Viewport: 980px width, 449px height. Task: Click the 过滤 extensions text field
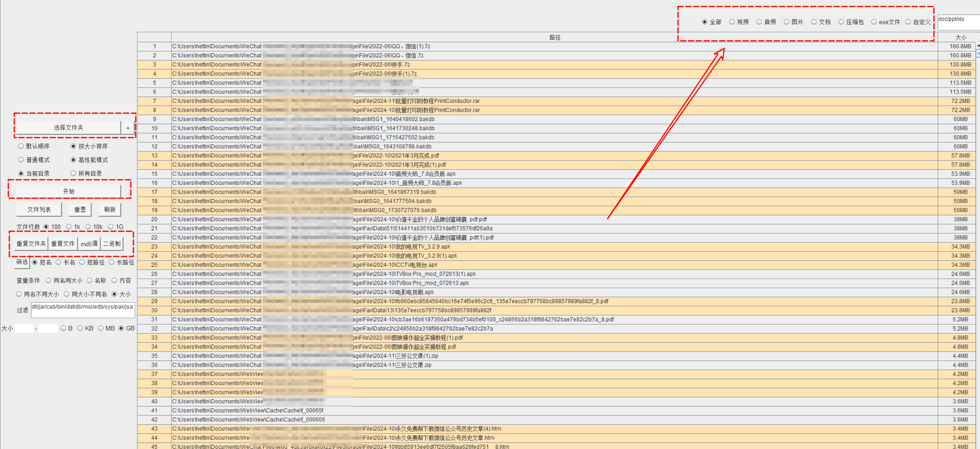click(x=83, y=310)
